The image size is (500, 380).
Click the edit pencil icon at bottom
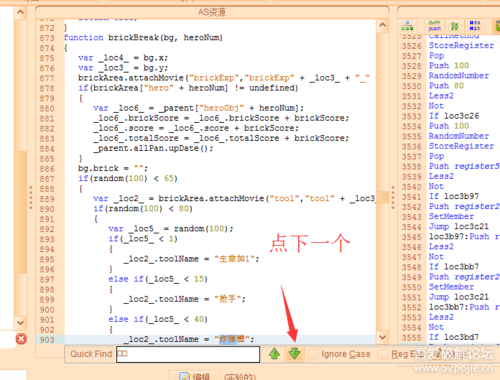(184, 377)
